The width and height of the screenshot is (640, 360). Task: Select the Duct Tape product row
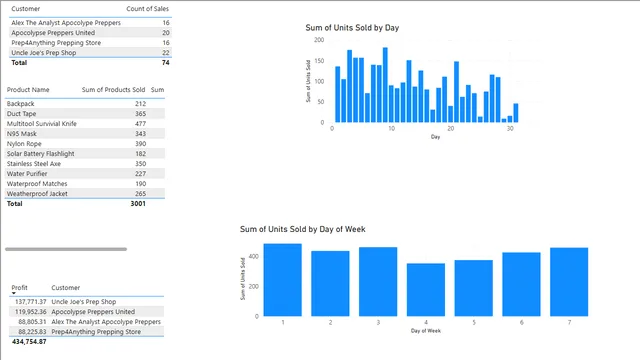85,113
